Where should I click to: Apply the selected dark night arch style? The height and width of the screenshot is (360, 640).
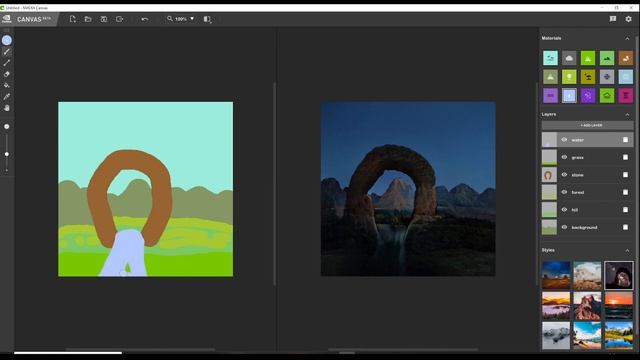click(x=619, y=276)
